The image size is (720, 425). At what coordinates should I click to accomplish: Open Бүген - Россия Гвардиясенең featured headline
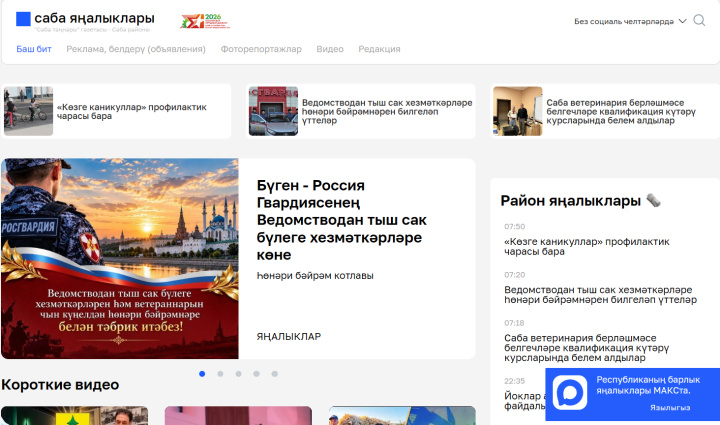[x=342, y=220]
